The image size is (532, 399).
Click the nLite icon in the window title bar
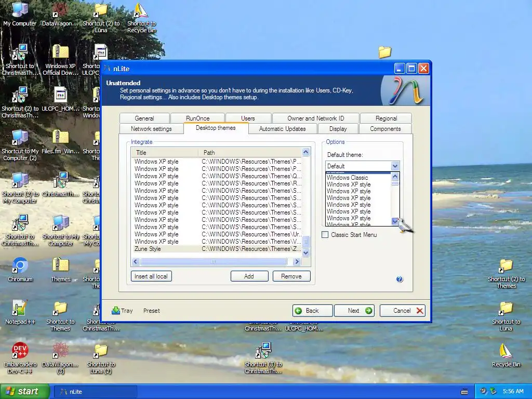tap(107, 68)
